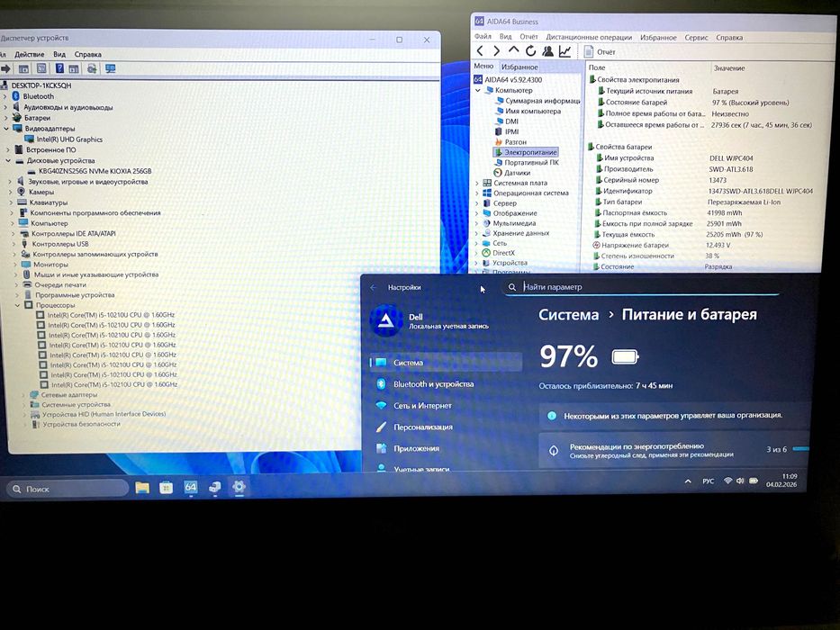Image resolution: width=840 pixels, height=630 pixels.
Task: Select KBG40ZNS256G NVMe KIOXIA 256GB disk
Action: [89, 171]
